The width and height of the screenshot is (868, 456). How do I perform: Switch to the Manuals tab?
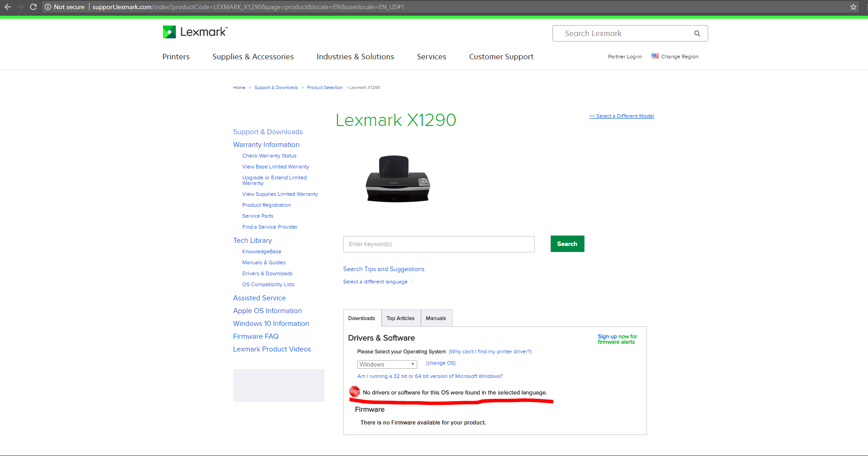pyautogui.click(x=436, y=318)
